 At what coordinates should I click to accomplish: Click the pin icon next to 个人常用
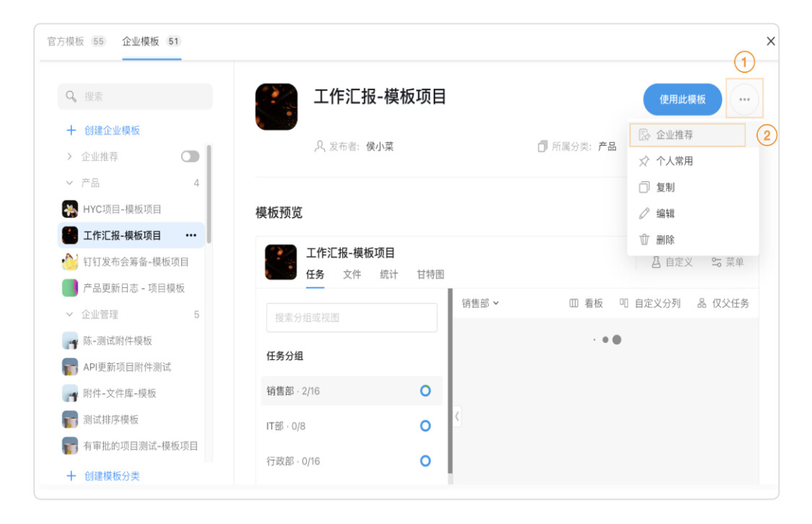(x=644, y=161)
